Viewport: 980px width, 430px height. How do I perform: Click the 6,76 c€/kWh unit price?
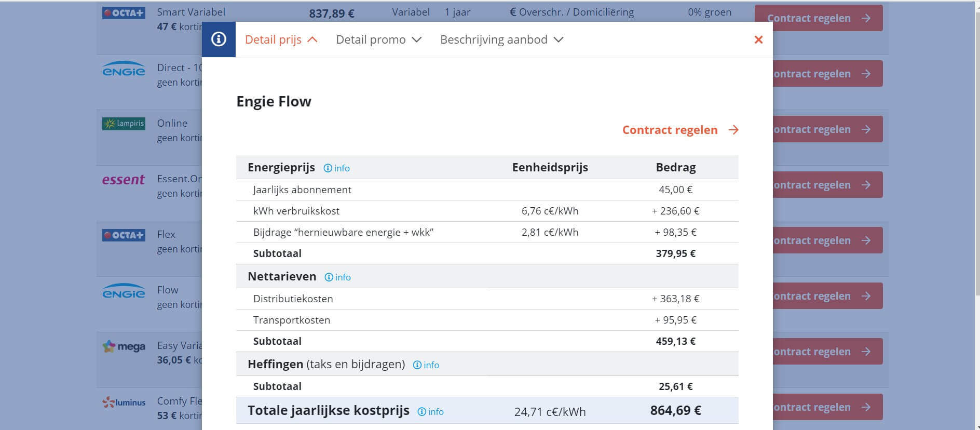click(550, 211)
